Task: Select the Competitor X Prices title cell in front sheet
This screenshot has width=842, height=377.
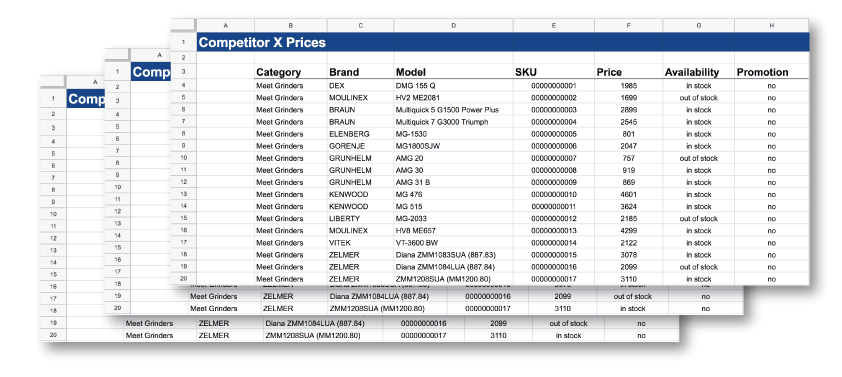Action: point(503,42)
